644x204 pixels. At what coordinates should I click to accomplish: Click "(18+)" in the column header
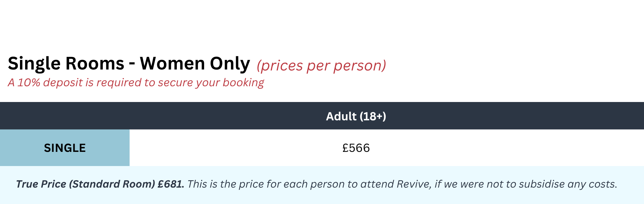[x=373, y=116]
